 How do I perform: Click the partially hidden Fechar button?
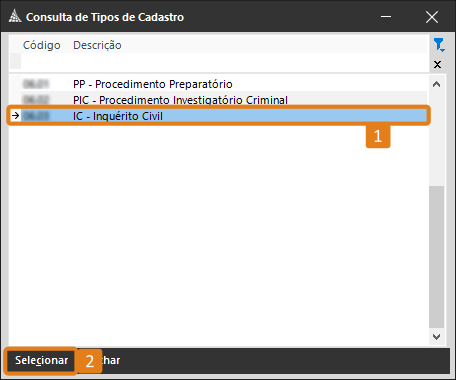click(111, 360)
